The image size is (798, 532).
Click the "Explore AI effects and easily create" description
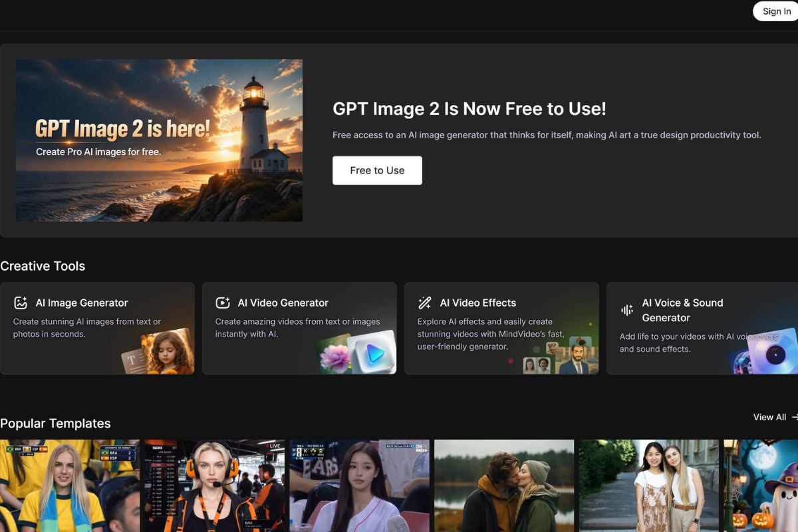491,334
